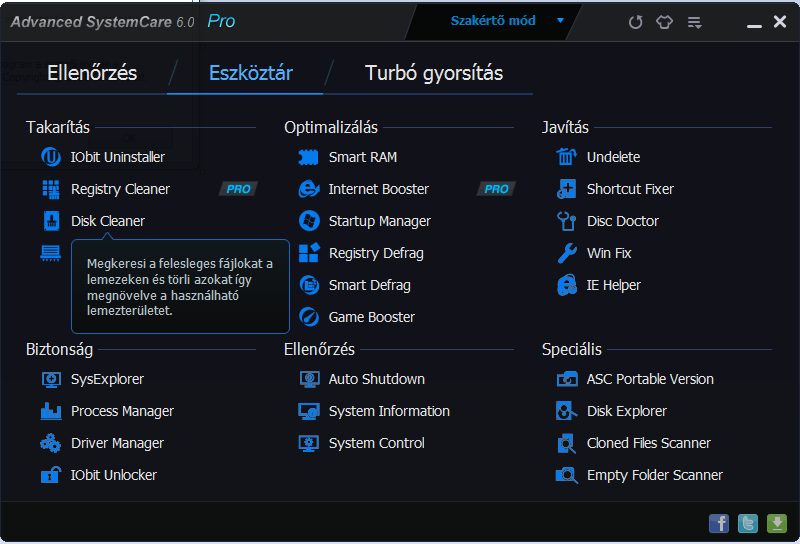800x544 pixels.
Task: Click the Process Manager chart icon
Action: (x=51, y=411)
